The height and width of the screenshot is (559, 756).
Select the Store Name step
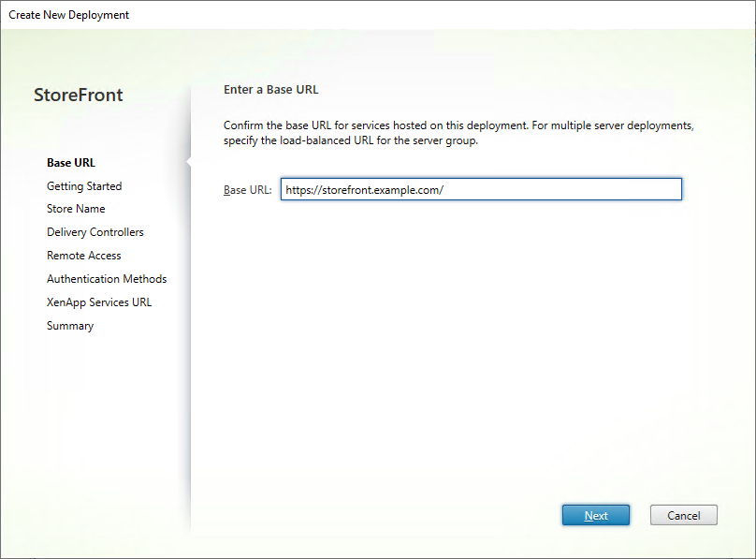coord(75,208)
